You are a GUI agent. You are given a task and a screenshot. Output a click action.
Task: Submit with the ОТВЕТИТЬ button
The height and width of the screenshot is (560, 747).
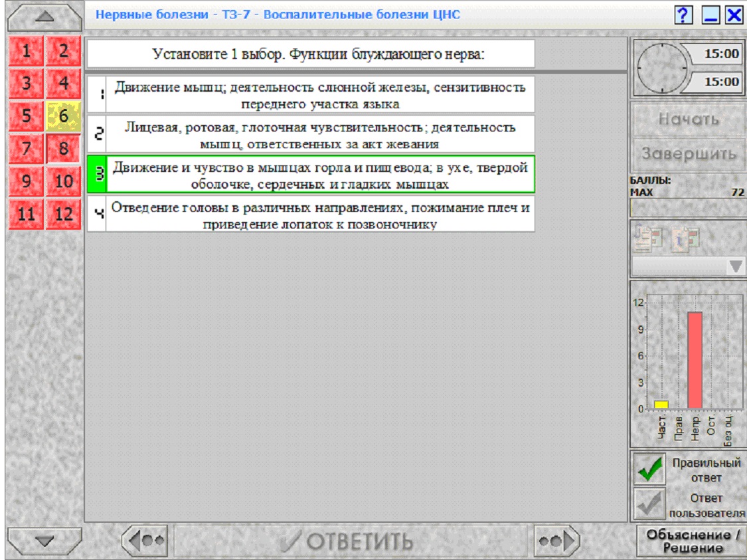351,541
